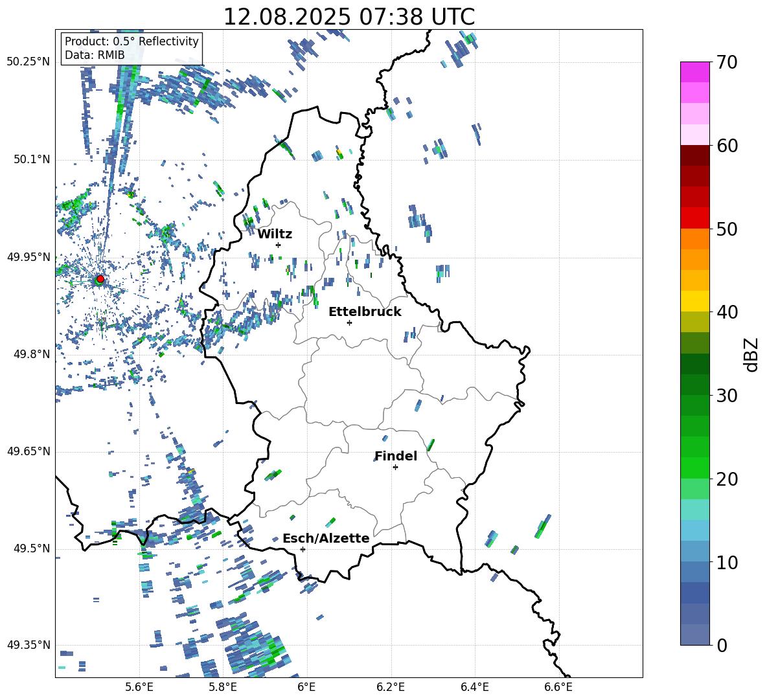This screenshot has height=700, width=767.
Task: Click the Wiltz station cross marker
Action: tap(279, 245)
